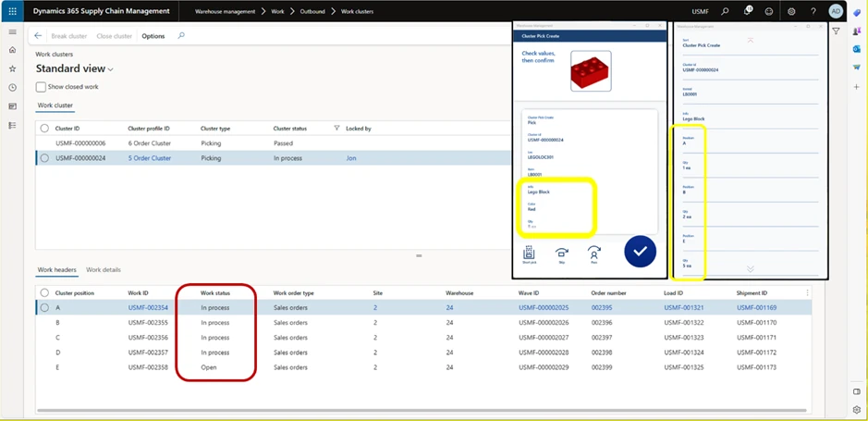Open order number 002395 link
This screenshot has height=421, width=868.
[600, 308]
